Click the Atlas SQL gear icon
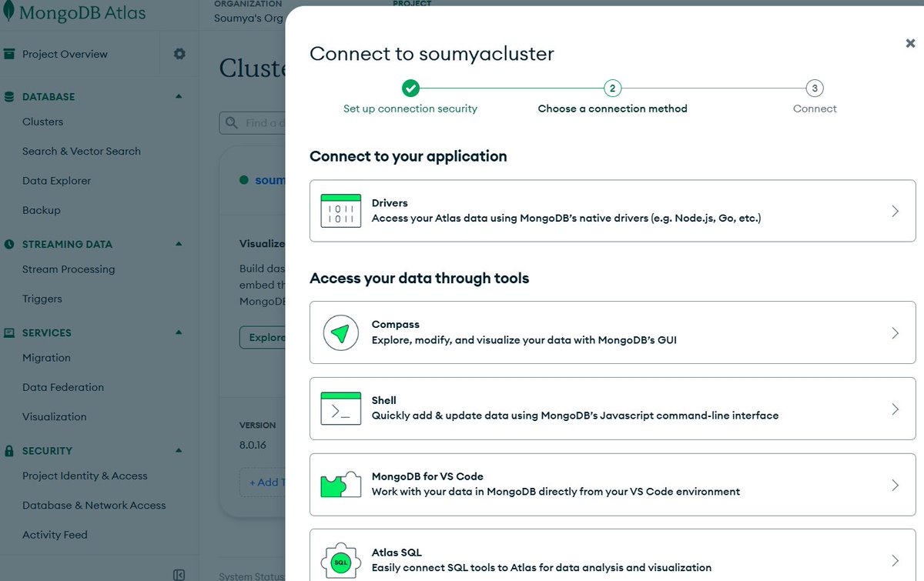Image resolution: width=924 pixels, height=581 pixels. coord(341,561)
